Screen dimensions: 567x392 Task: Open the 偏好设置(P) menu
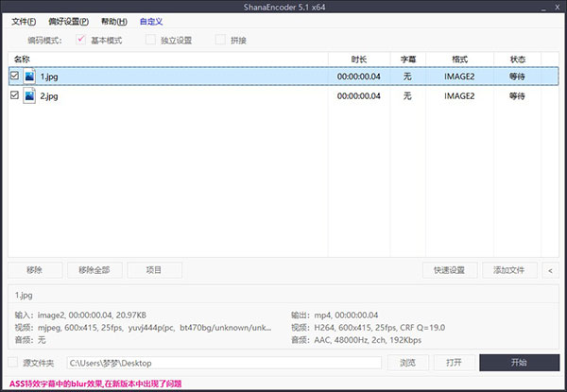coord(69,22)
